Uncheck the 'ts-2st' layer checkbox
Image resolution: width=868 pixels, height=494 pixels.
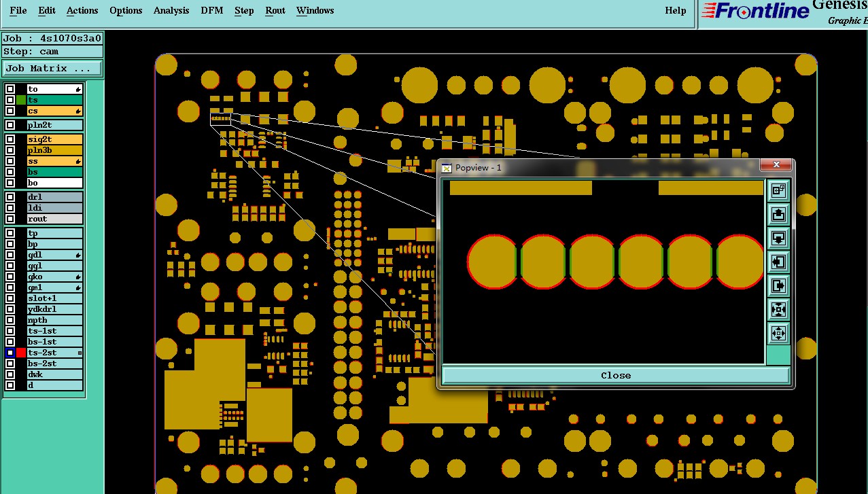(x=10, y=353)
